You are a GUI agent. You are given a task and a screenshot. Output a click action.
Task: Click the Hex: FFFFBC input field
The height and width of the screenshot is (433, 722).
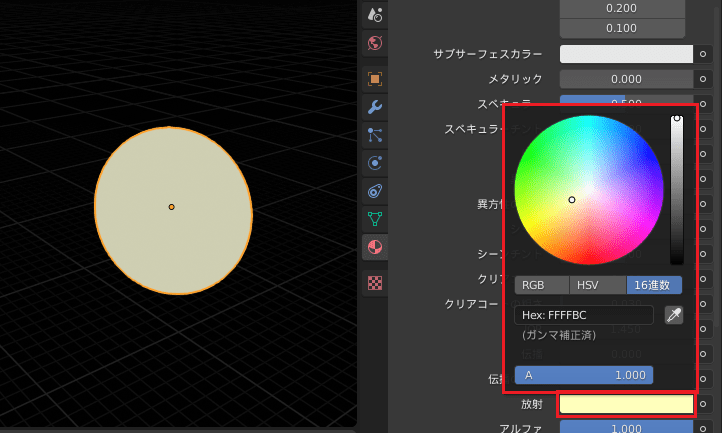pyautogui.click(x=584, y=315)
